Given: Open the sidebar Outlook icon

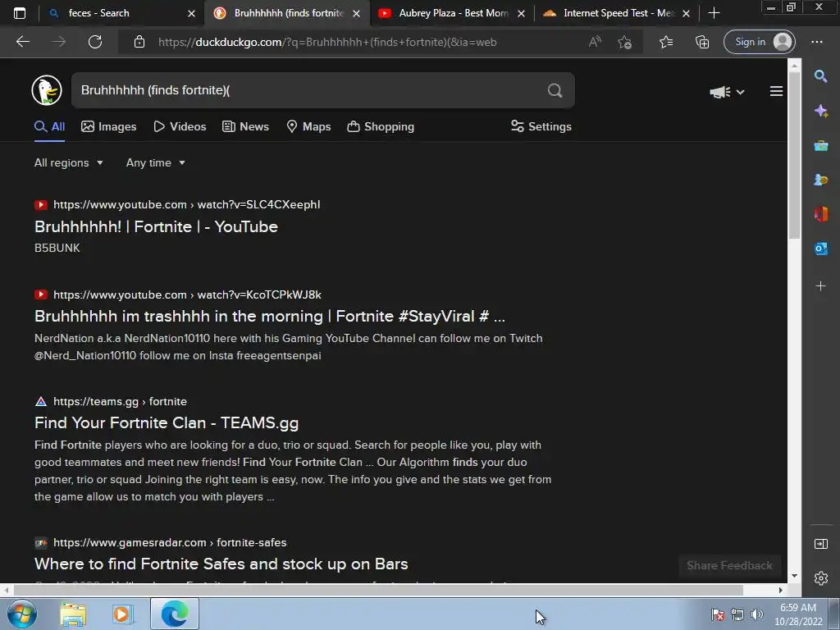Looking at the screenshot, I should tap(820, 249).
